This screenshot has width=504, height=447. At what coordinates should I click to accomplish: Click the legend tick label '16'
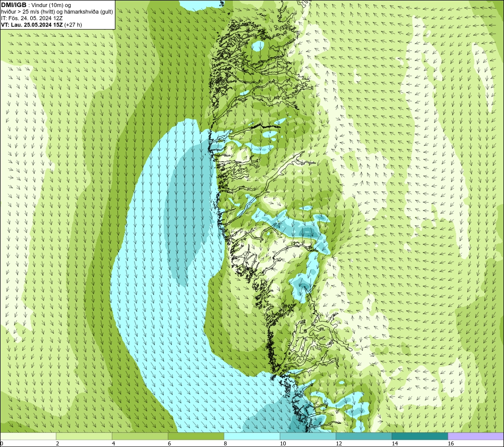450,444
